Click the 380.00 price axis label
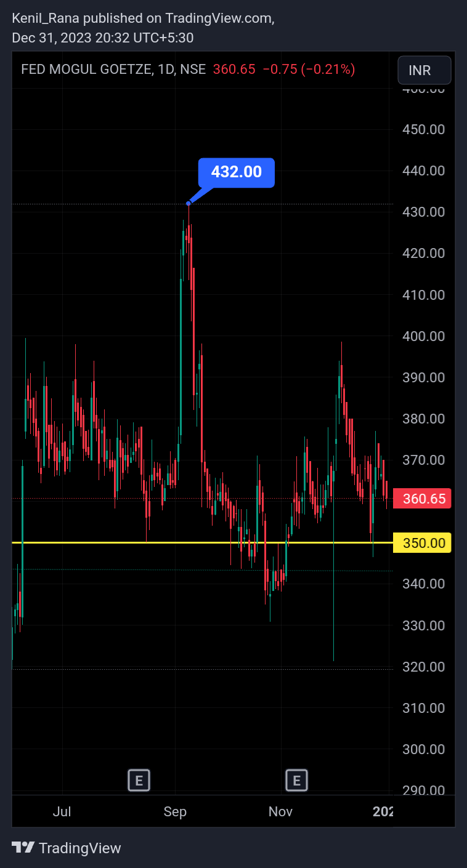Image resolution: width=467 pixels, height=868 pixels. pyautogui.click(x=423, y=419)
